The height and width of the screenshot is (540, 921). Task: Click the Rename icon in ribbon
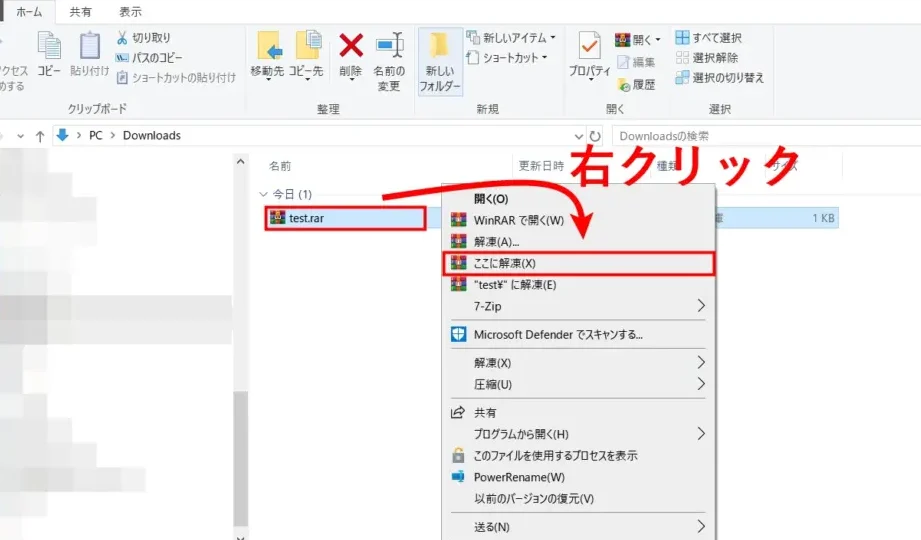[389, 47]
